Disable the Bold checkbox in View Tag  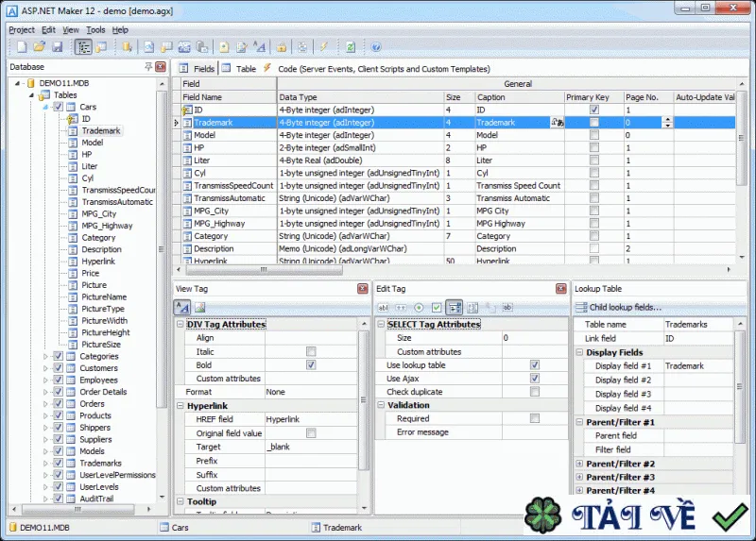coord(311,364)
